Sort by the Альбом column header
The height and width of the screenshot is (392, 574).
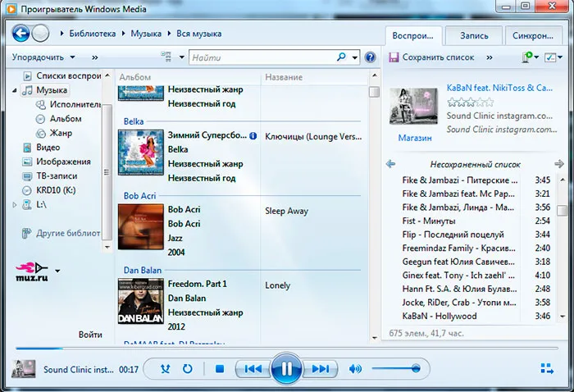pos(135,77)
